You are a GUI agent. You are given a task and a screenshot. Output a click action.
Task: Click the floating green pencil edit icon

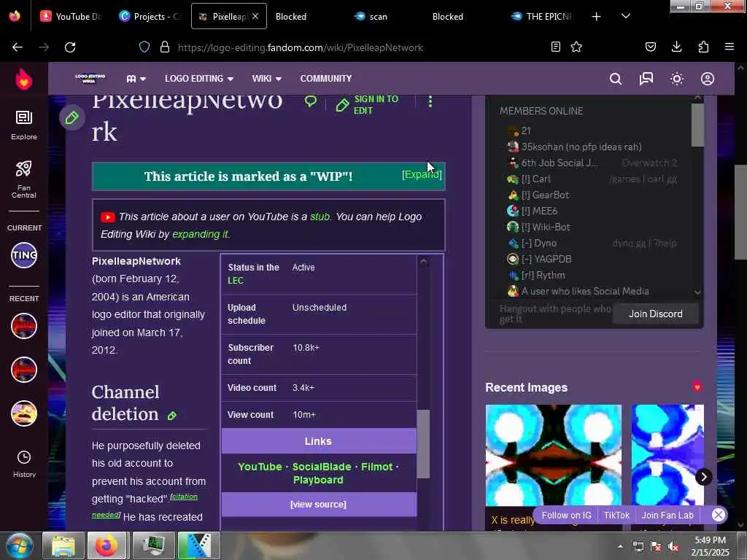point(72,117)
